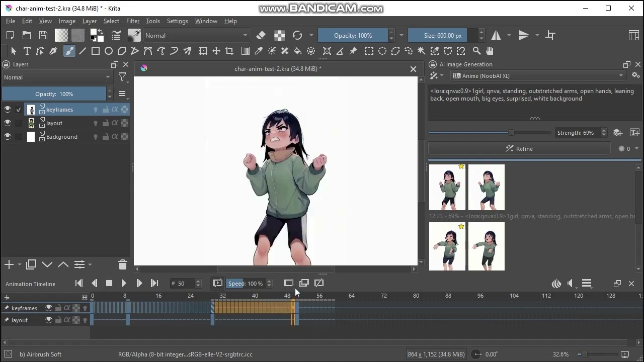Viewport: 644px width, 362px height.
Task: Select the Freehand Brush tool
Action: point(69,51)
